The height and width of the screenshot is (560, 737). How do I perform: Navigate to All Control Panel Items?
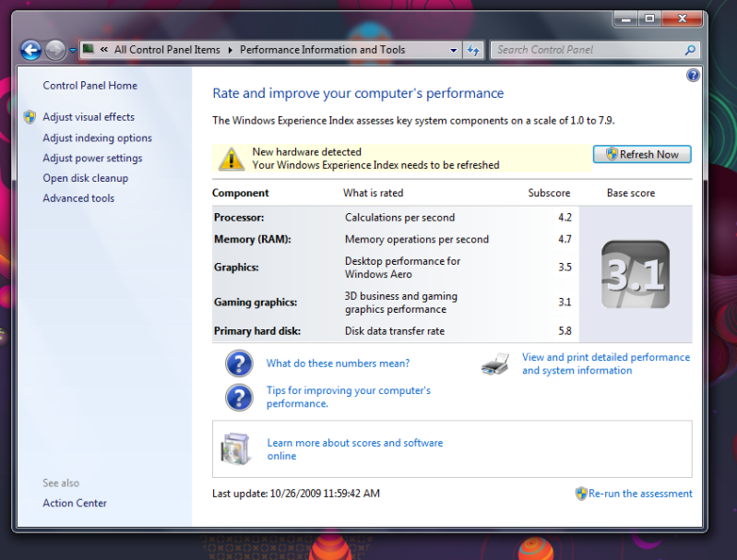click(167, 50)
